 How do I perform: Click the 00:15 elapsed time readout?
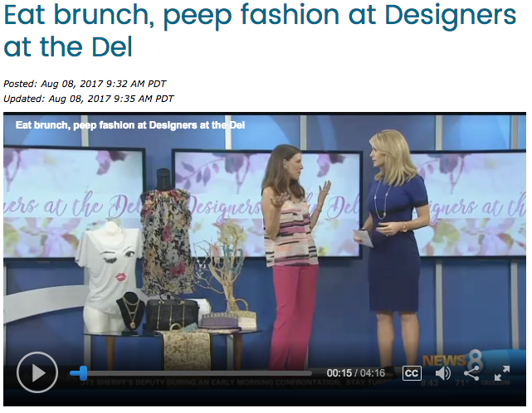pyautogui.click(x=339, y=373)
